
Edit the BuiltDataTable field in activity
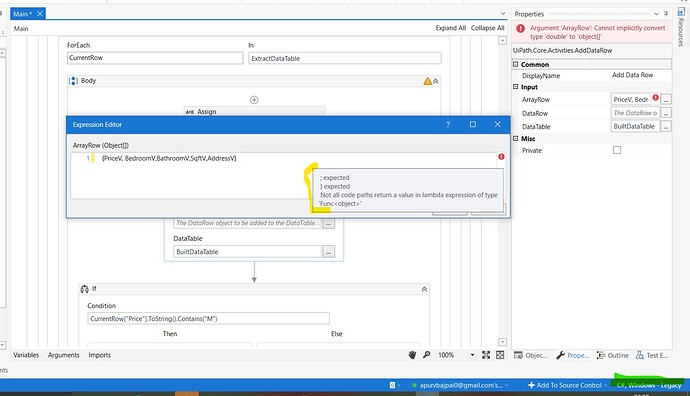click(x=248, y=252)
